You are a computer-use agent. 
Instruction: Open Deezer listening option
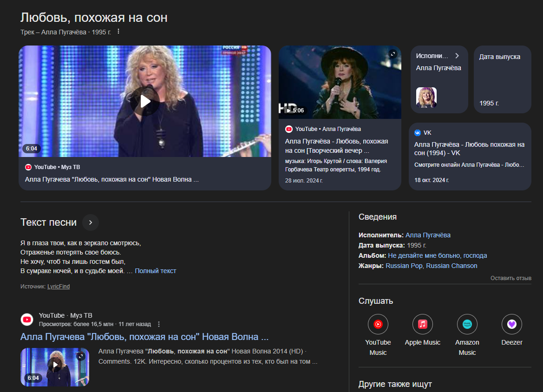pyautogui.click(x=511, y=324)
